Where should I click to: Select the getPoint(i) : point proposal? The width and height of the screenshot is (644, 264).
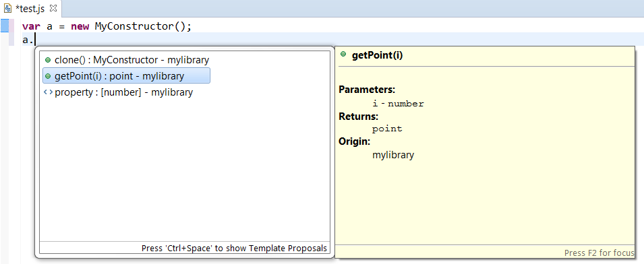click(x=127, y=76)
